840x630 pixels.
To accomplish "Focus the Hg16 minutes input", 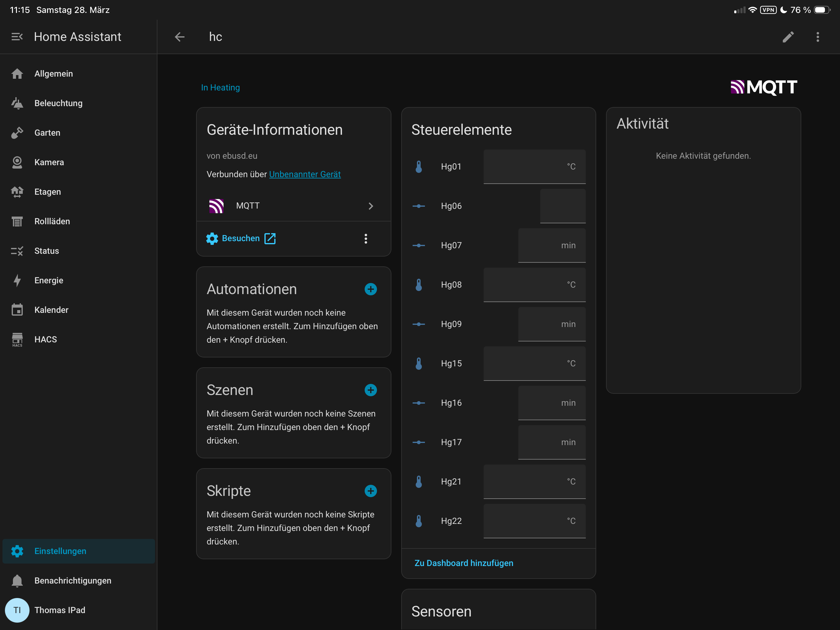I will [x=552, y=403].
